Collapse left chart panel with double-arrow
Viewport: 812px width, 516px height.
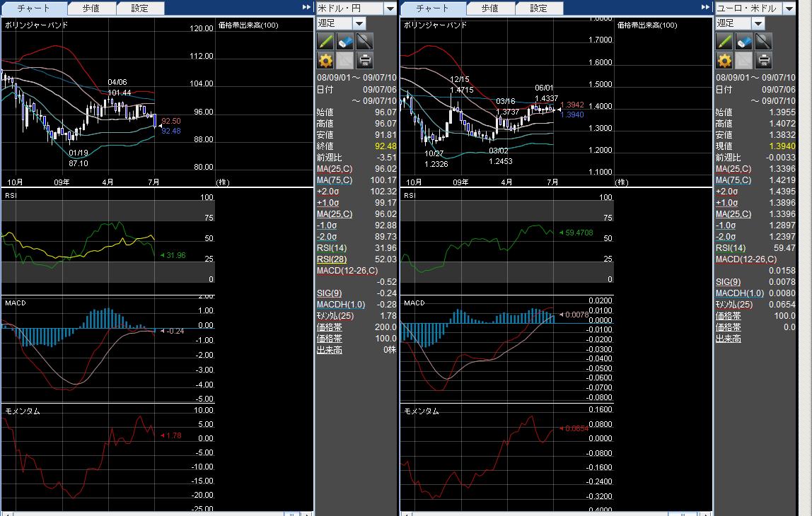click(307, 8)
